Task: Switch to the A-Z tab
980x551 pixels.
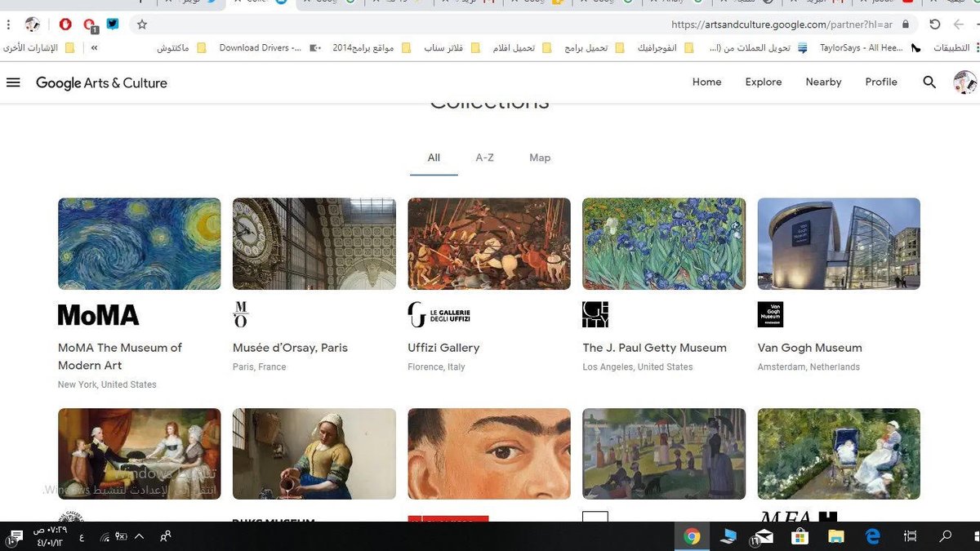Action: pos(485,158)
